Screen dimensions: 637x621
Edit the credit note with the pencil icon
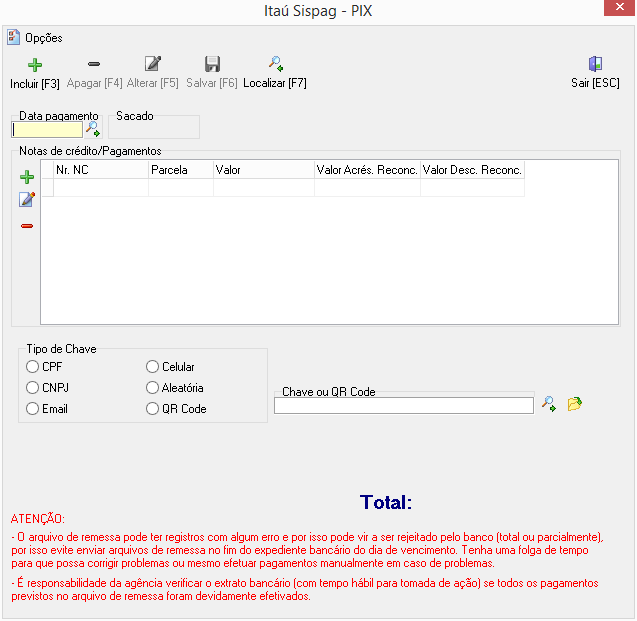click(27, 199)
